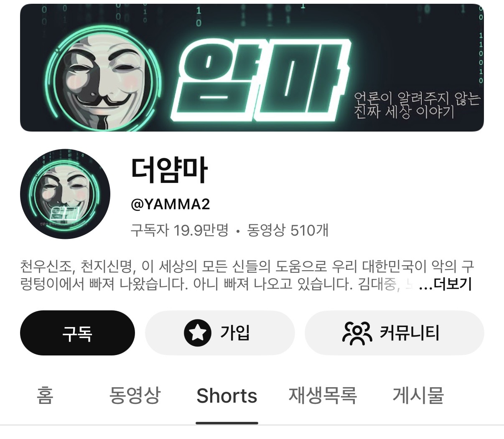Click the glowing 얌마 logo text in banner
This screenshot has width=504, height=439.
coord(259,79)
